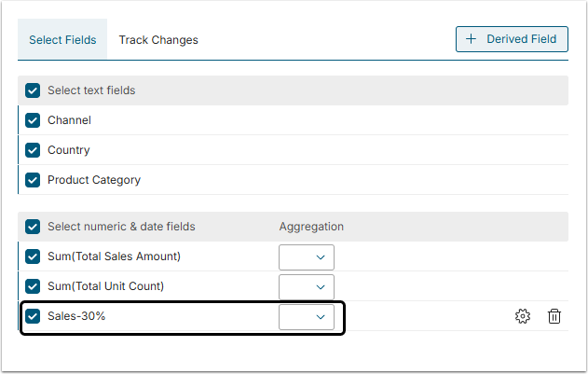Image resolution: width=588 pixels, height=374 pixels.
Task: Click the Product Category field label
Action: click(x=94, y=180)
